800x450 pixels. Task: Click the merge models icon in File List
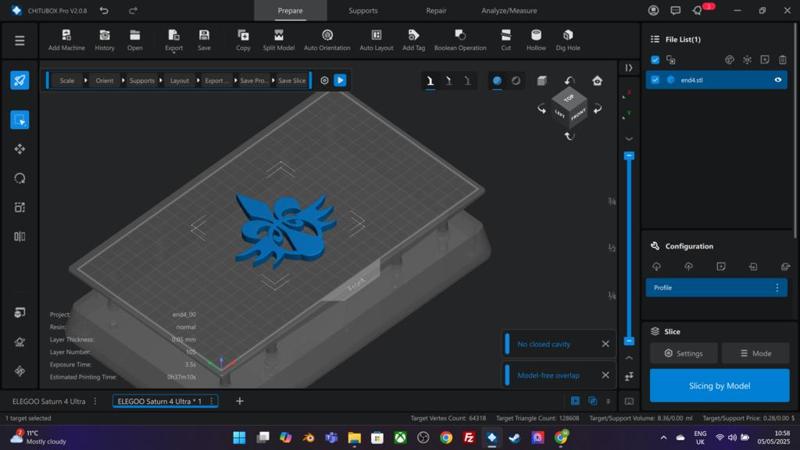click(x=671, y=60)
